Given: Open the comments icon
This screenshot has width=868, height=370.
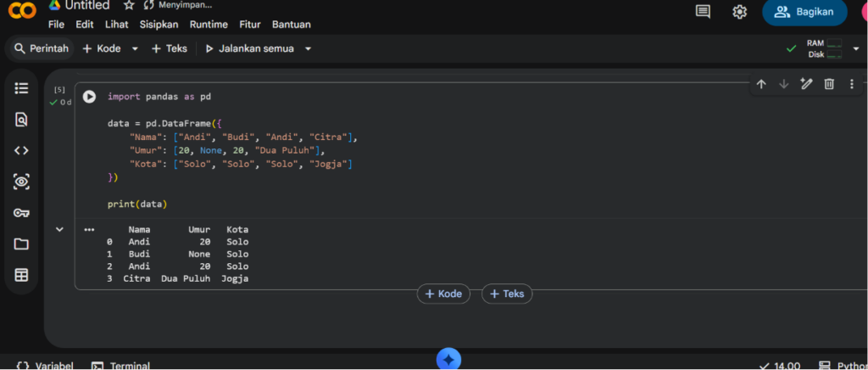Looking at the screenshot, I should click(x=703, y=12).
